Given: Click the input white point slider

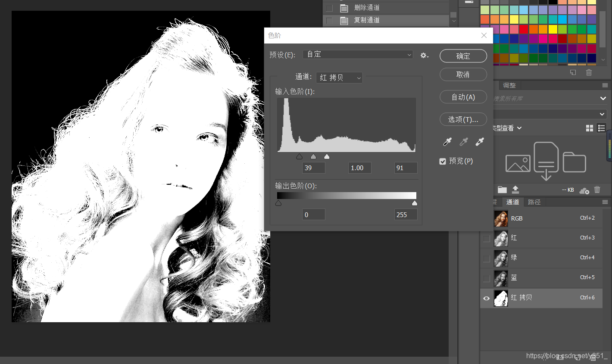Looking at the screenshot, I should point(327,156).
